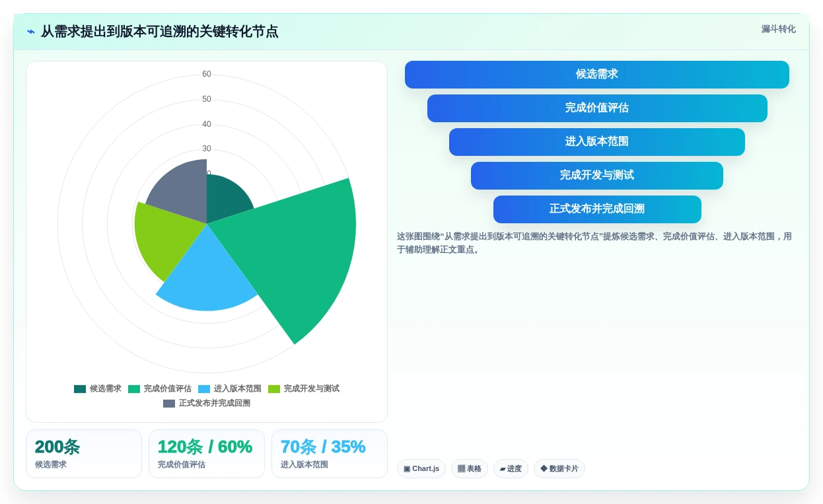The height and width of the screenshot is (504, 823).
Task: Toggle 进入版本范围 legend color box
Action: [x=204, y=389]
